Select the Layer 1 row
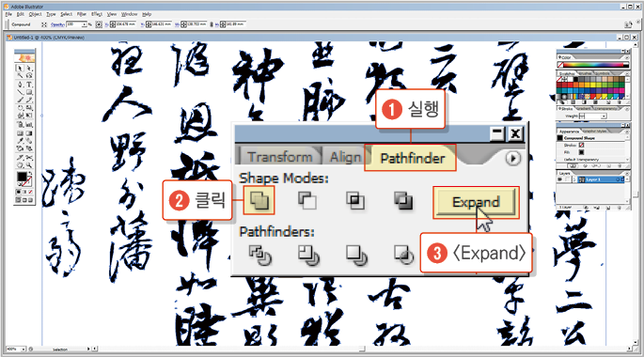Image resolution: width=644 pixels, height=357 pixels. 601,179
